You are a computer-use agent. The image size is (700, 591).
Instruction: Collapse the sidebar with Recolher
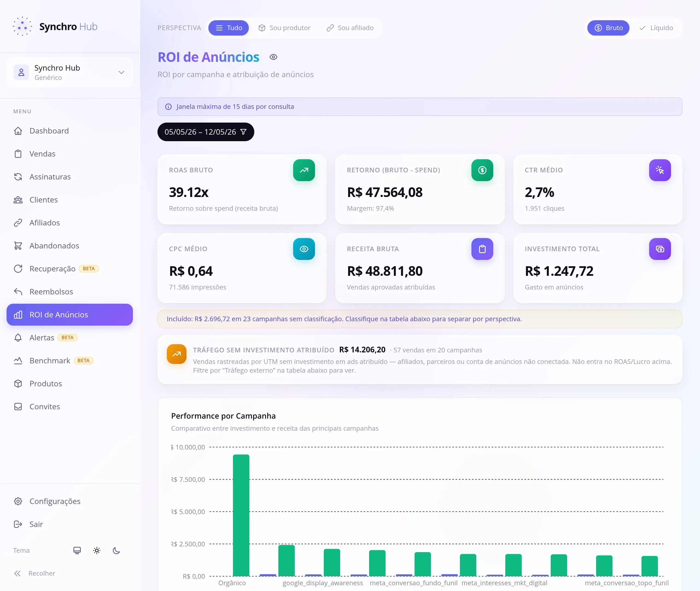tap(34, 573)
